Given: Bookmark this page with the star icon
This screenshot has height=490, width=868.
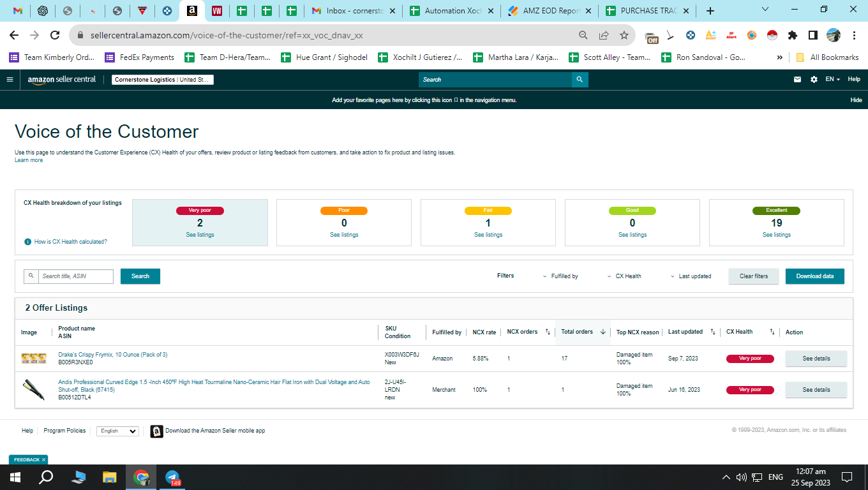Looking at the screenshot, I should pos(624,36).
